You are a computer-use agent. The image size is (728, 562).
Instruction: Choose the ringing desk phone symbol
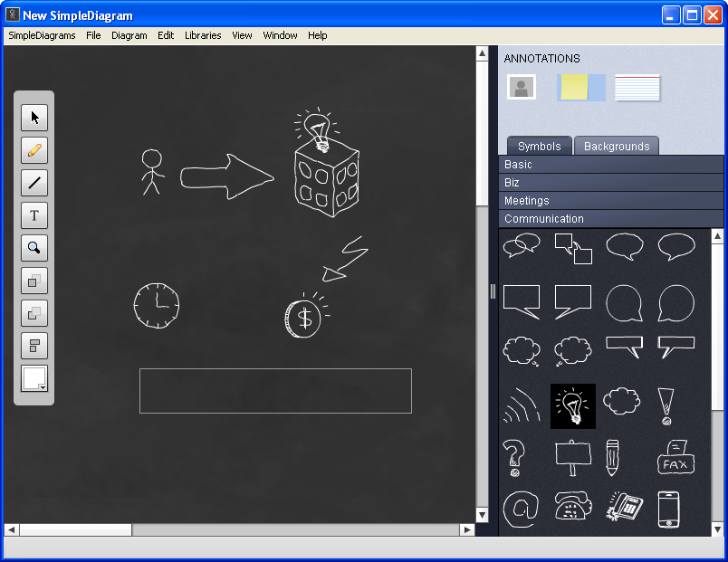click(625, 506)
